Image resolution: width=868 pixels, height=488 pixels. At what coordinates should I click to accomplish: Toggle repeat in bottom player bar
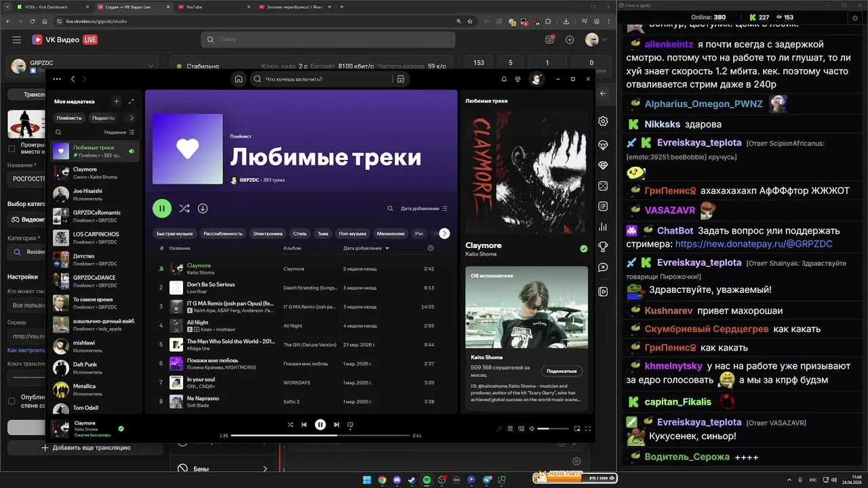[351, 425]
